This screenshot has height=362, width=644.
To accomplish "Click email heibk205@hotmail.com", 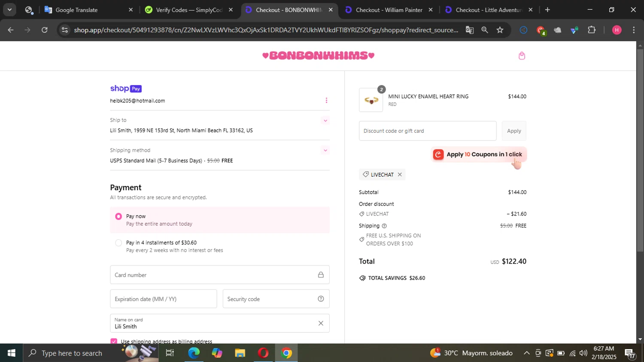I will 137,101.
